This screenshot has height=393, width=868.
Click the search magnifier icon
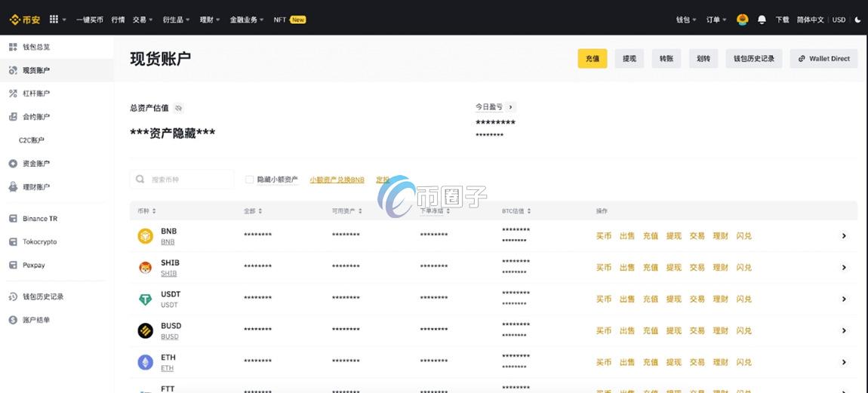pyautogui.click(x=140, y=180)
